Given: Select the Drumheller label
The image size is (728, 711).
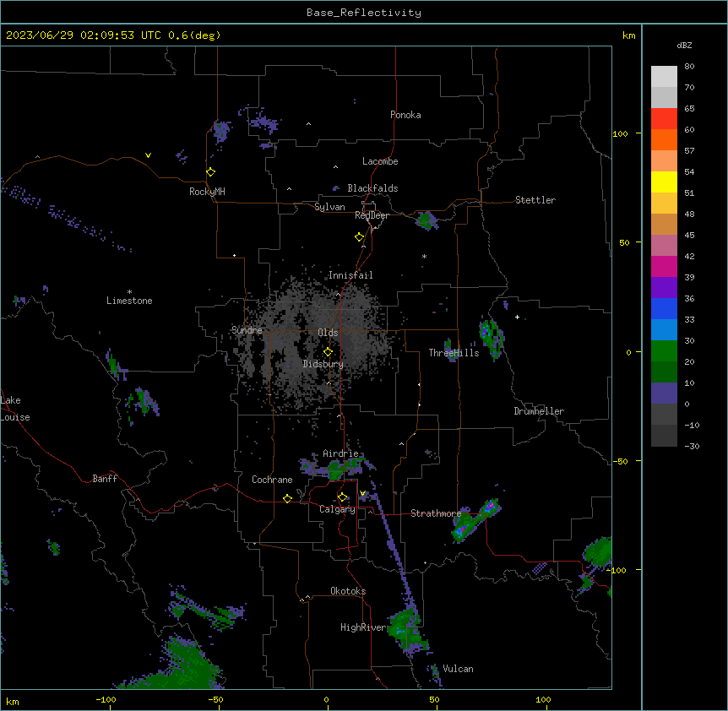Looking at the screenshot, I should coord(539,411).
